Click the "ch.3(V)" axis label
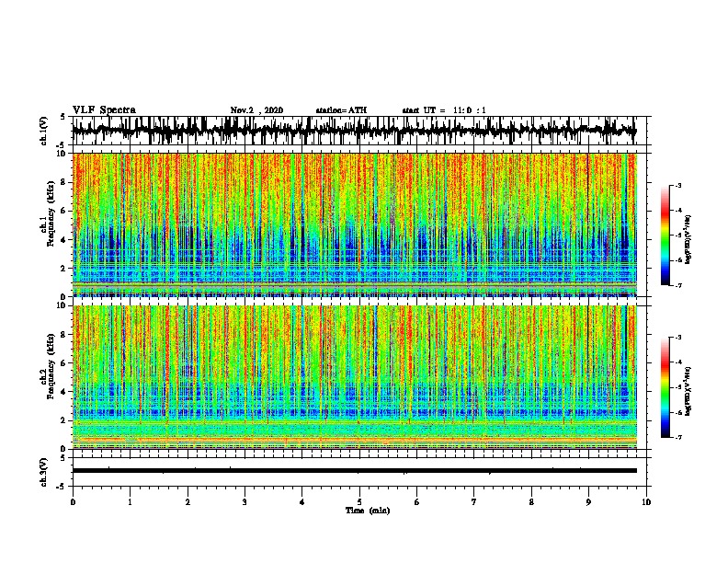The width and height of the screenshot is (728, 563). click(x=43, y=472)
